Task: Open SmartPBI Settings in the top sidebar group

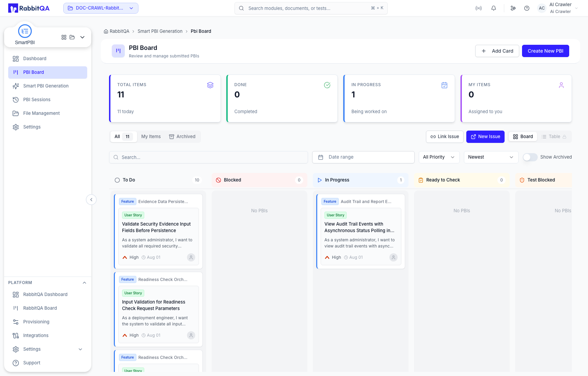Action: point(48,127)
